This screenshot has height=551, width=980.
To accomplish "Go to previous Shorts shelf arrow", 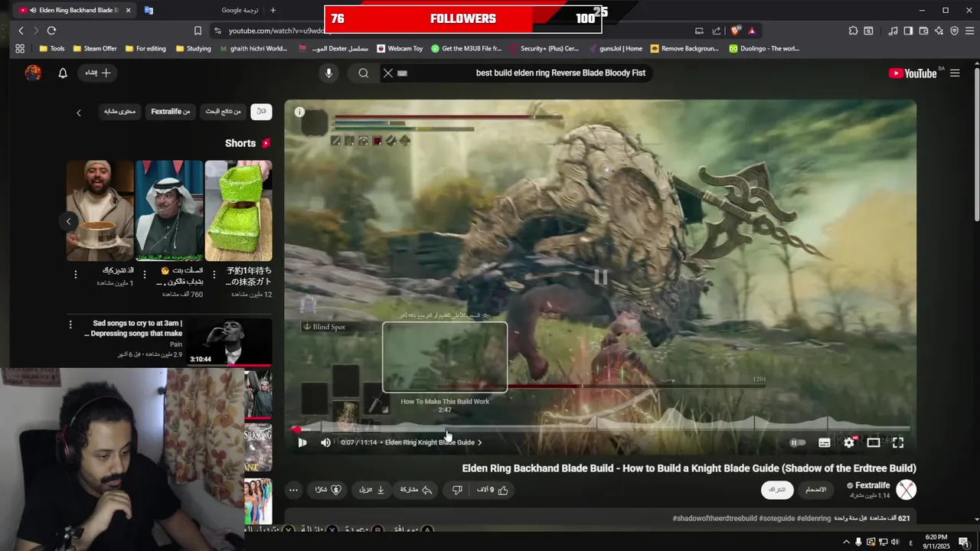I will point(68,221).
